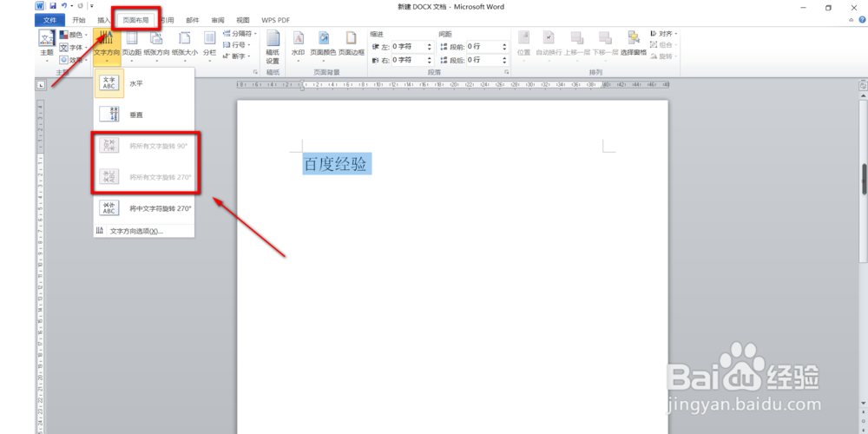Expand the 旋转 rotate dropdown

pos(664,56)
